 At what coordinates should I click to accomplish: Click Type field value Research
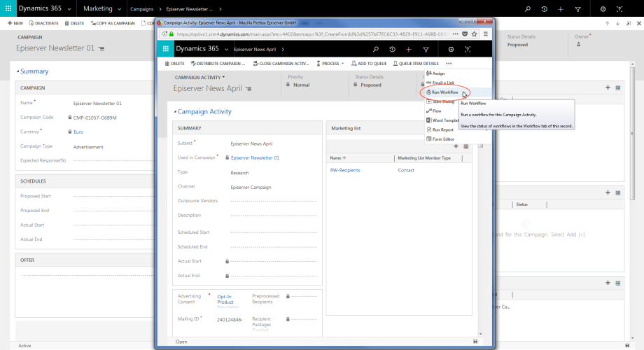(239, 173)
